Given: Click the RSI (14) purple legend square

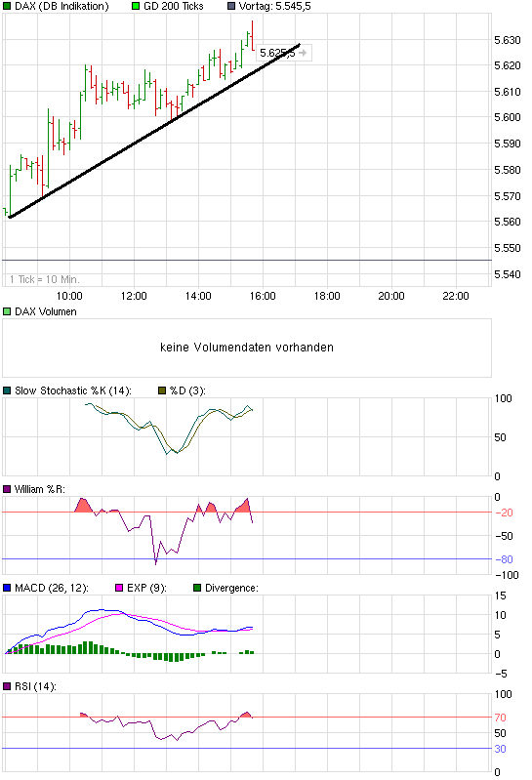Looking at the screenshot, I should click(x=7, y=686).
